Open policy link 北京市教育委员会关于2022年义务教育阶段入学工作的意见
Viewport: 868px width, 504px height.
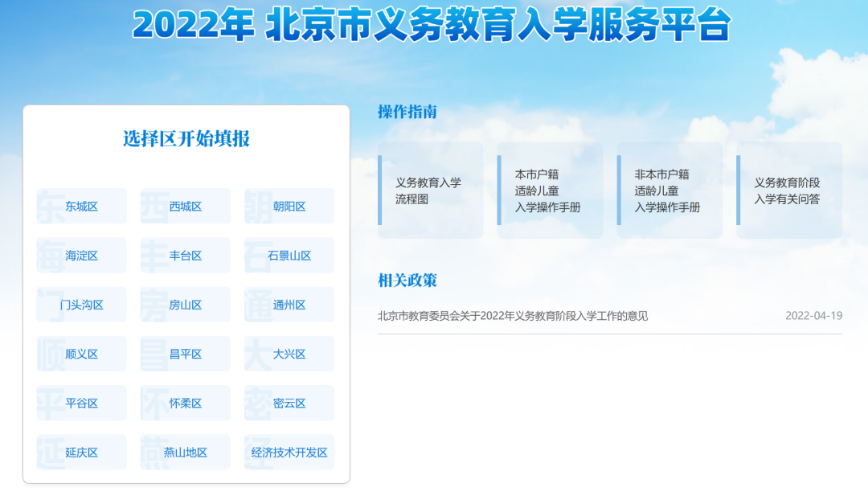(x=513, y=316)
